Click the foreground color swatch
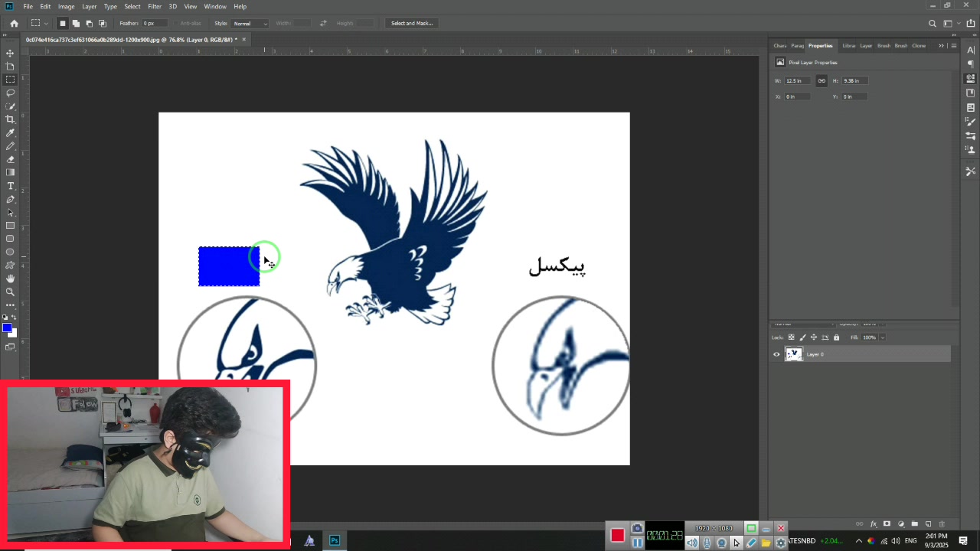Viewport: 980px width, 551px height. coord(7,328)
